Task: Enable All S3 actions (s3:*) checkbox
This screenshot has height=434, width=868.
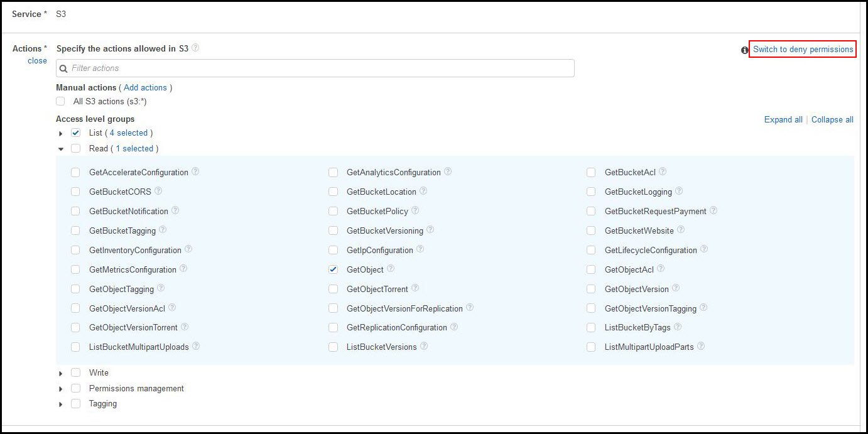Action: [60, 101]
